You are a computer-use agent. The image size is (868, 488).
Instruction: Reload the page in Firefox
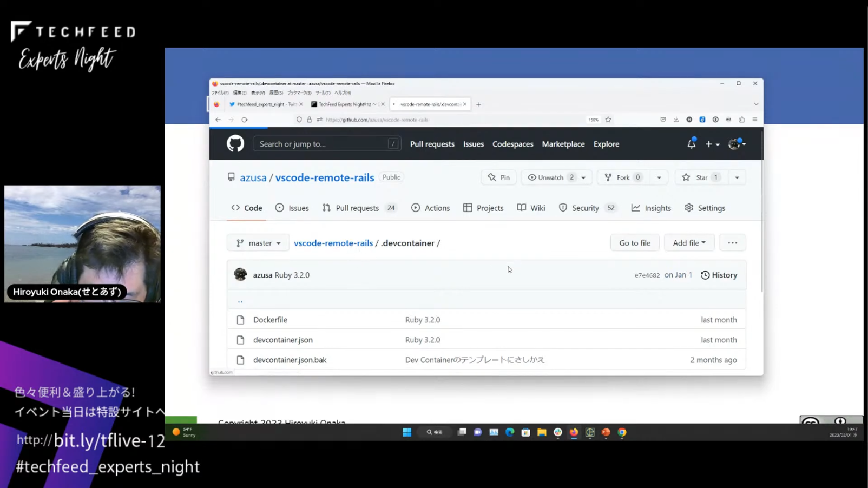245,120
